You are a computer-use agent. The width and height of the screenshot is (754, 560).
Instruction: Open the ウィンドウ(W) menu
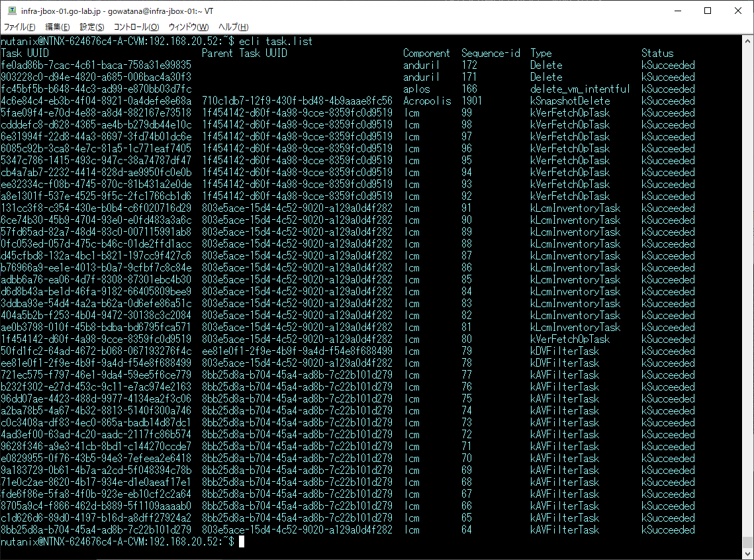189,27
